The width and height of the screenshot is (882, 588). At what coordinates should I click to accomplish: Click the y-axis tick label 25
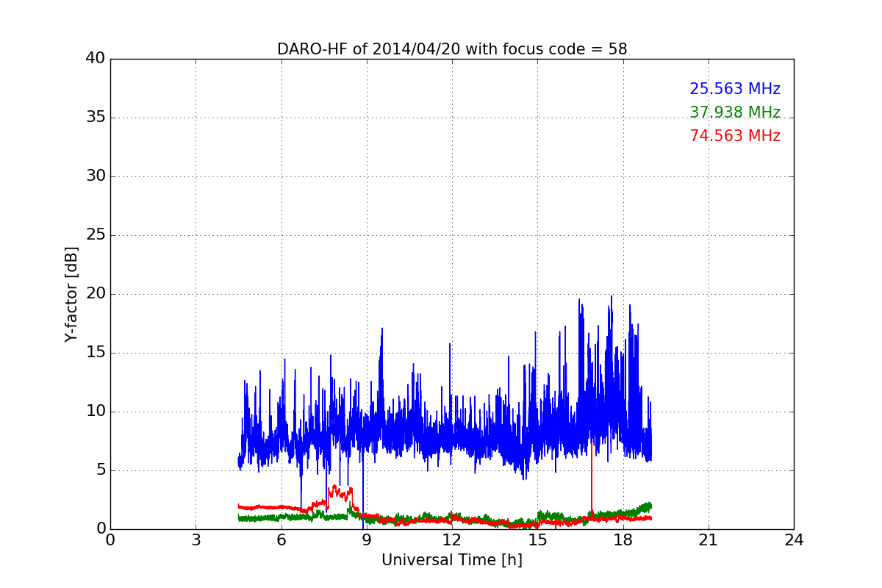96,235
